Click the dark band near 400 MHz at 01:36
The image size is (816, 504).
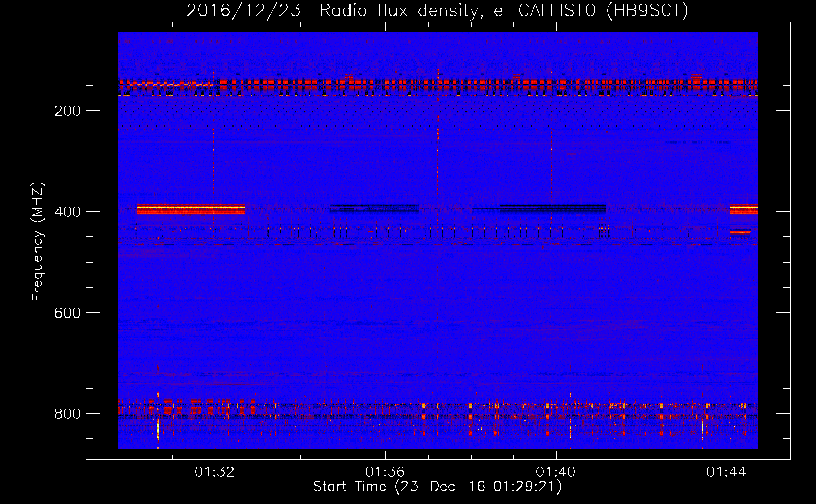pyautogui.click(x=374, y=208)
